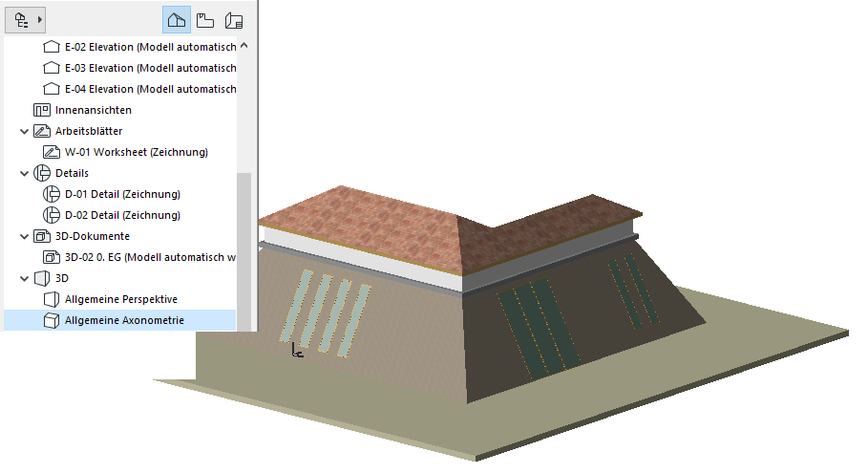Open E-04 Elevation view
The width and height of the screenshot is (868, 474).
[151, 89]
